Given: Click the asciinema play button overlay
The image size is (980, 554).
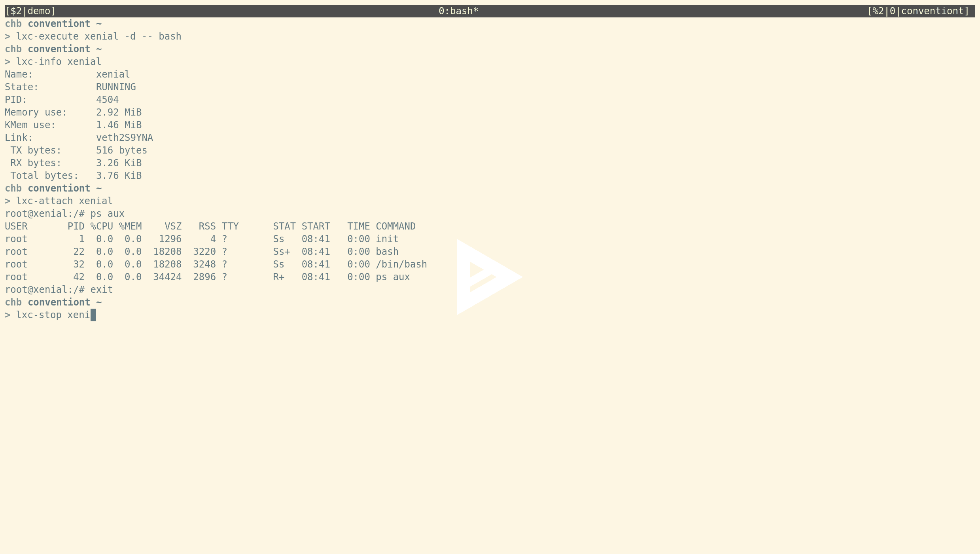Looking at the screenshot, I should 490,277.
